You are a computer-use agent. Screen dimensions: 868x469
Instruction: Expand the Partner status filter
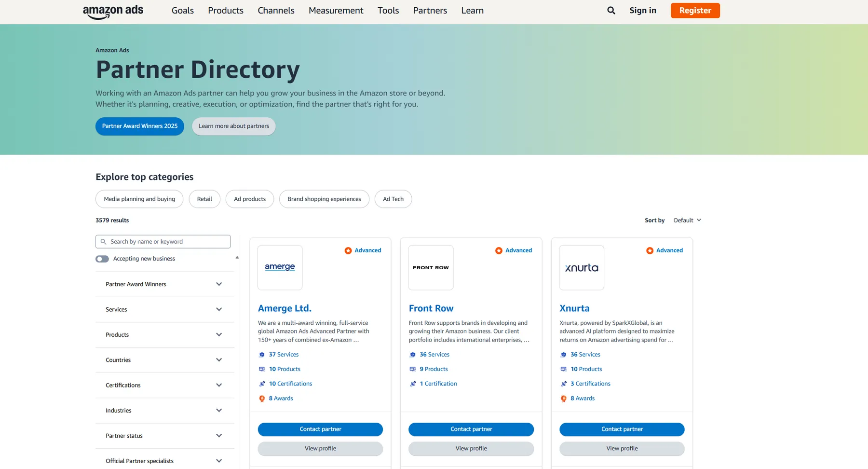tap(164, 436)
